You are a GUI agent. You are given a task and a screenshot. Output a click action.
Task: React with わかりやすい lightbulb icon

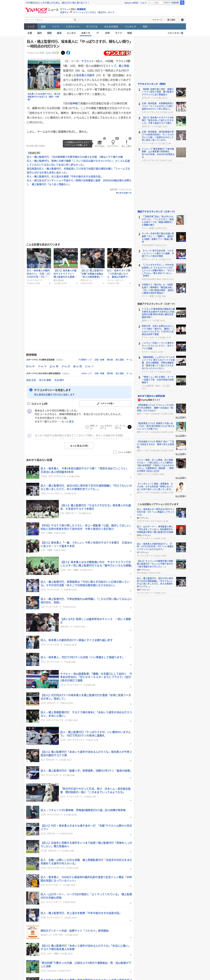113,142
